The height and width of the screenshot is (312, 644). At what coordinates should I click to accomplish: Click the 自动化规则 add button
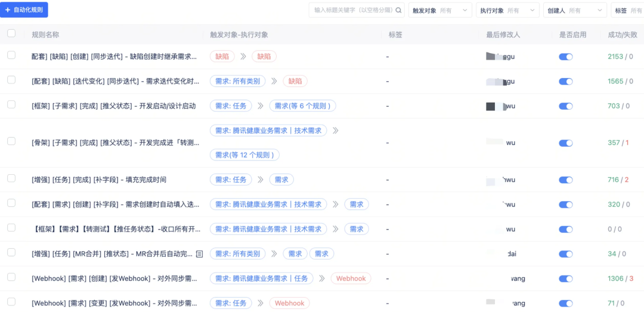click(x=24, y=10)
